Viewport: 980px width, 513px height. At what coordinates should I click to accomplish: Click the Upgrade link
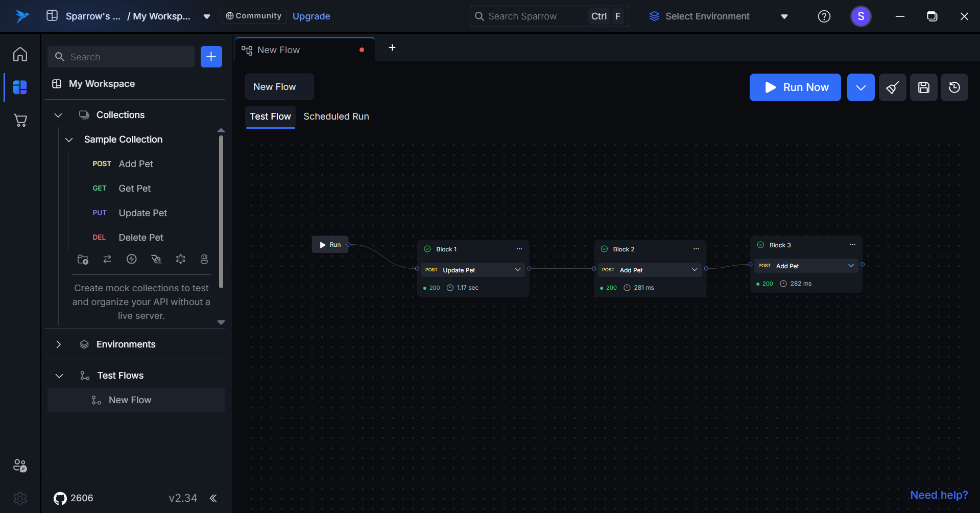[x=311, y=16]
